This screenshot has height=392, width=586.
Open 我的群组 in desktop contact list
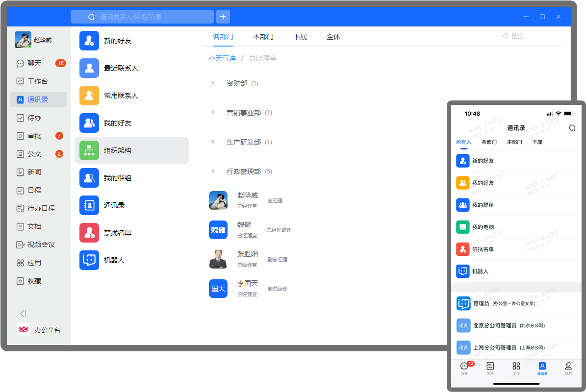pos(131,178)
